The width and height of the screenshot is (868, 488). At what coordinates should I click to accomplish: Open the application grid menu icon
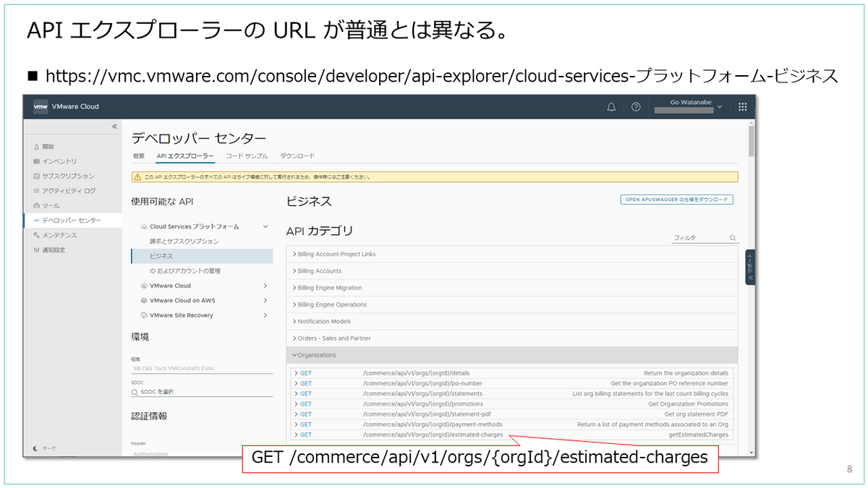(741, 106)
